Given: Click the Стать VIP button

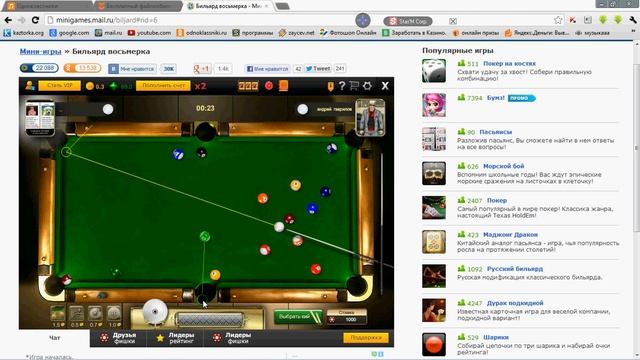Looking at the screenshot, I should coord(60,86).
